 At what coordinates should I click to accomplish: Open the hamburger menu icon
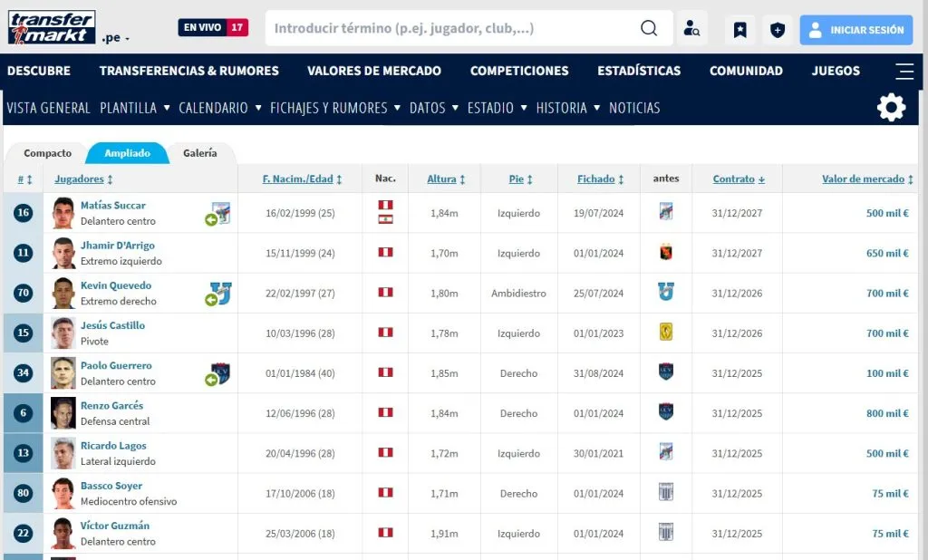tap(904, 71)
